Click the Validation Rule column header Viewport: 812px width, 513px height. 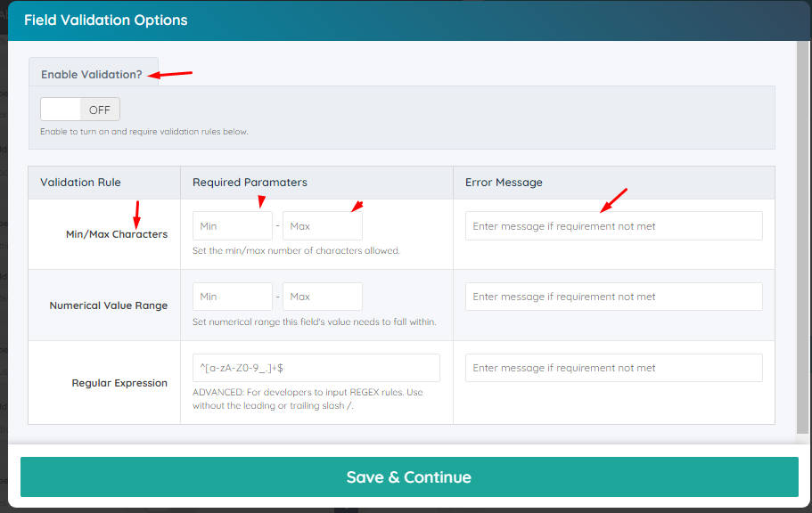pos(80,183)
